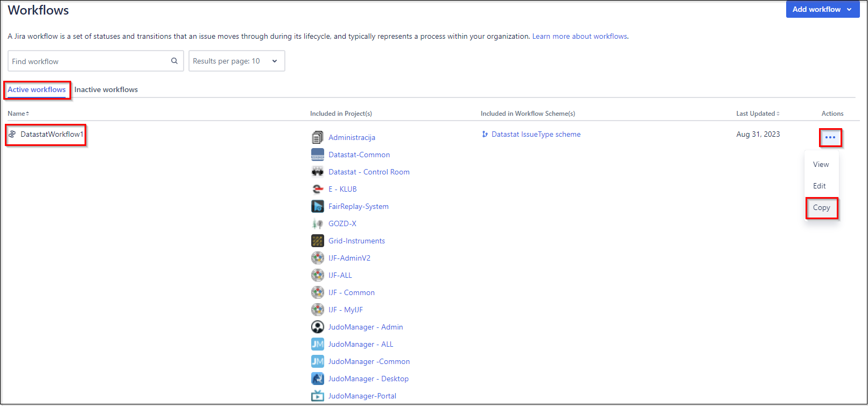Screen dimensions: 868x406
Task: Click the FairReplay-System project icon
Action: point(318,206)
